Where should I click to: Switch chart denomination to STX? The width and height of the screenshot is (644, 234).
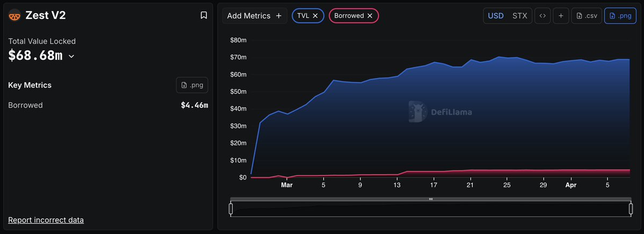point(520,16)
